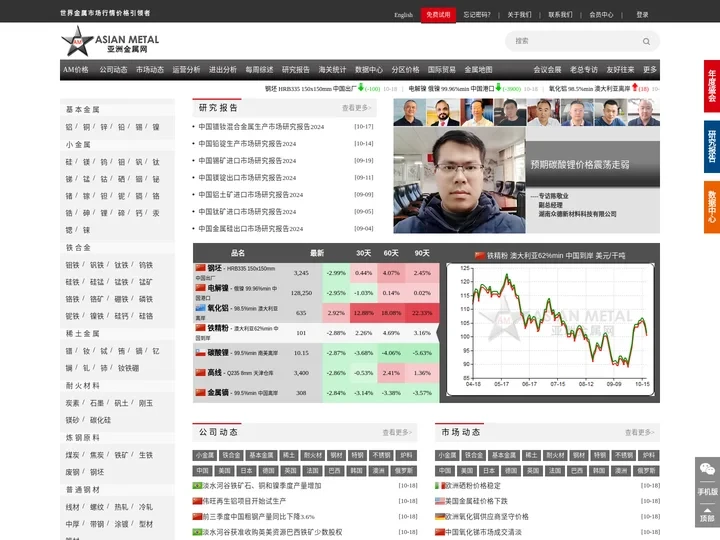Expand 查看更多 in 市场动态 section
Screen dimensions: 720x540
click(639, 433)
